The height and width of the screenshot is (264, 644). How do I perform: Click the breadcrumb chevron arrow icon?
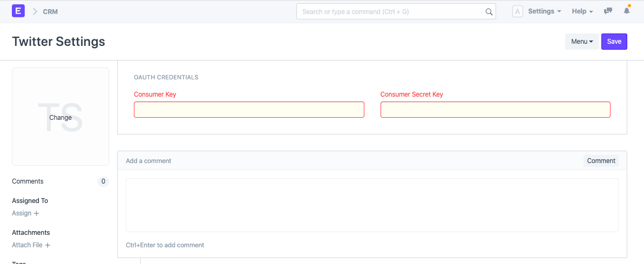pos(35,11)
